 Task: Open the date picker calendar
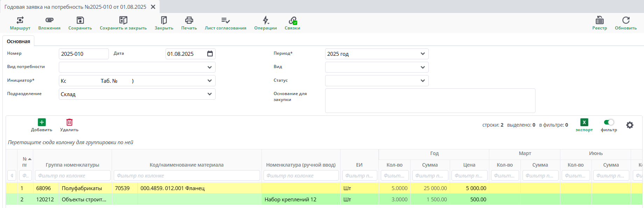coord(210,54)
